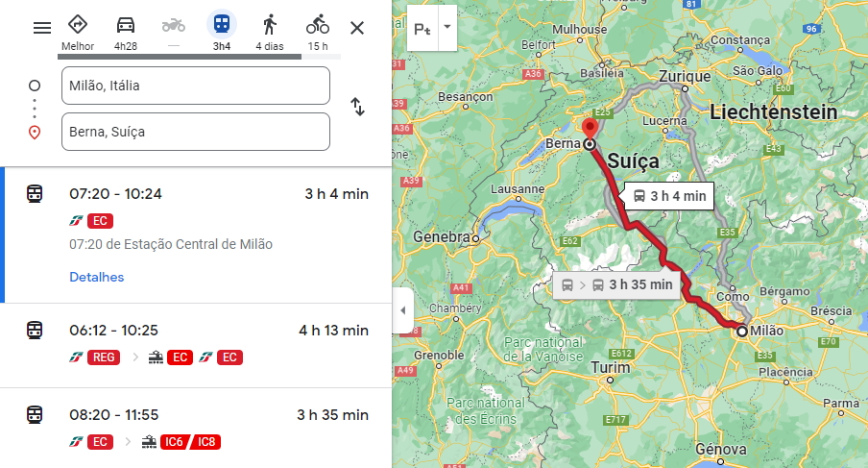Click the Milão origin marker on map
868x468 pixels.
coord(742,331)
